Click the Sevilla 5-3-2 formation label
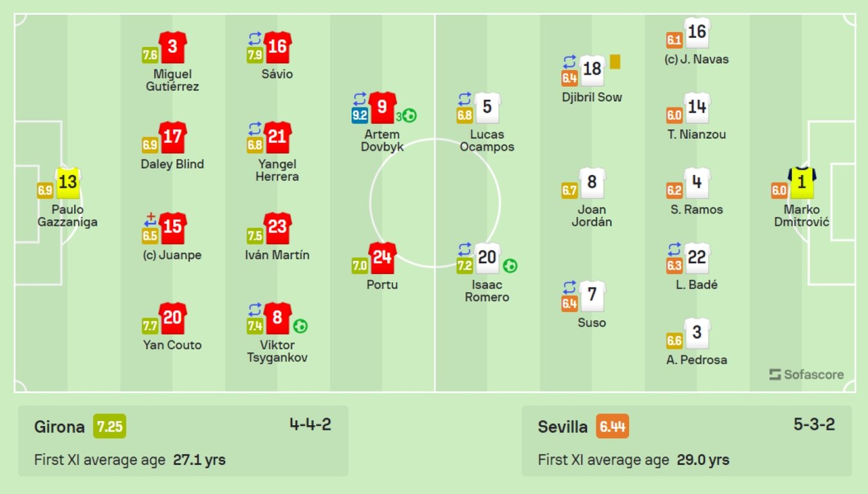The width and height of the screenshot is (868, 494). (814, 425)
